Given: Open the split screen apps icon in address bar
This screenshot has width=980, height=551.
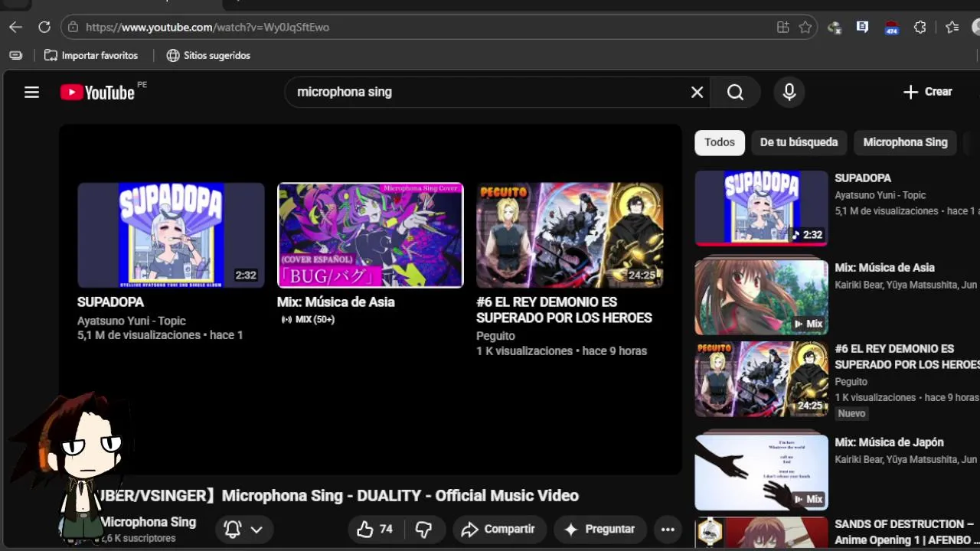Looking at the screenshot, I should (782, 27).
